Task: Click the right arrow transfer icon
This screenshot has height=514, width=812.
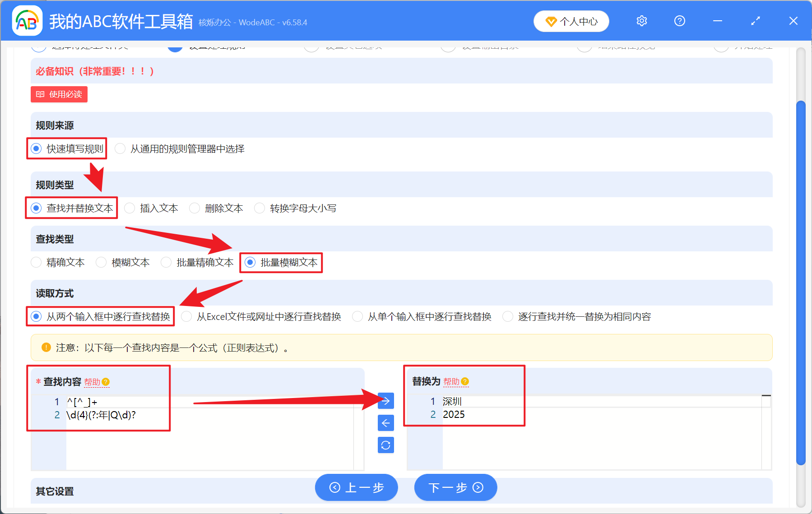Action: coord(385,401)
